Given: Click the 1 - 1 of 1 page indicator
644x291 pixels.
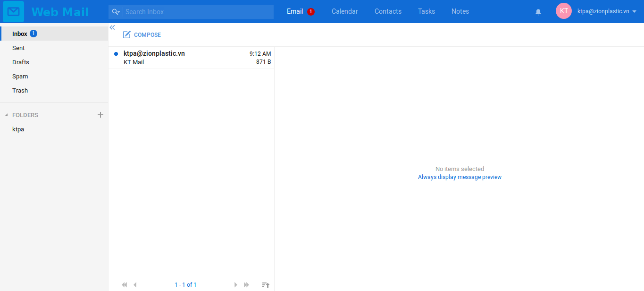Looking at the screenshot, I should pos(185,285).
